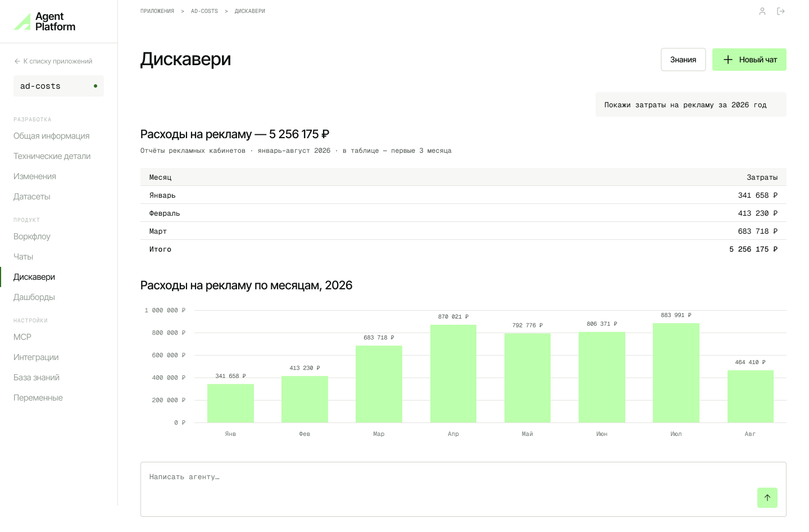Select the ad-costs application chip
The height and width of the screenshot is (532, 809).
click(x=58, y=86)
